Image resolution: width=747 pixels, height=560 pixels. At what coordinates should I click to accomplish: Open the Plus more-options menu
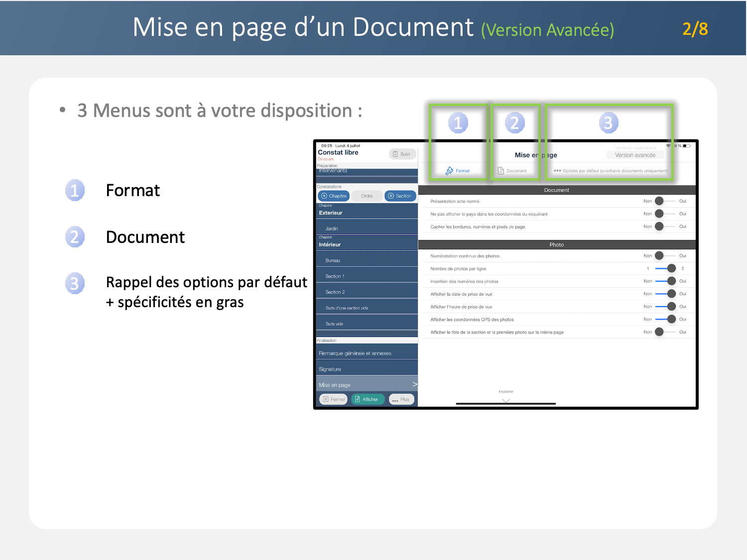tap(401, 399)
